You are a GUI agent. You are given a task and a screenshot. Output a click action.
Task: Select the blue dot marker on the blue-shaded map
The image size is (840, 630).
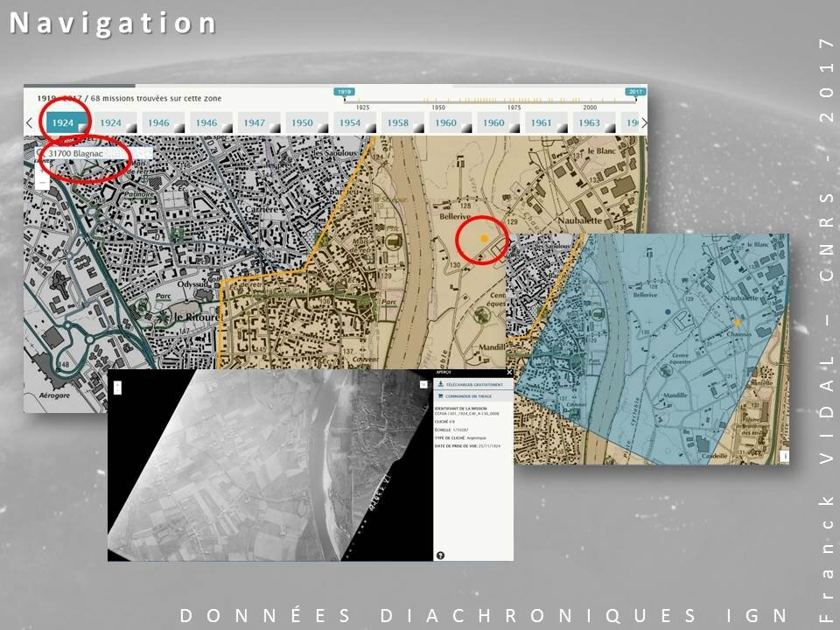click(x=668, y=311)
